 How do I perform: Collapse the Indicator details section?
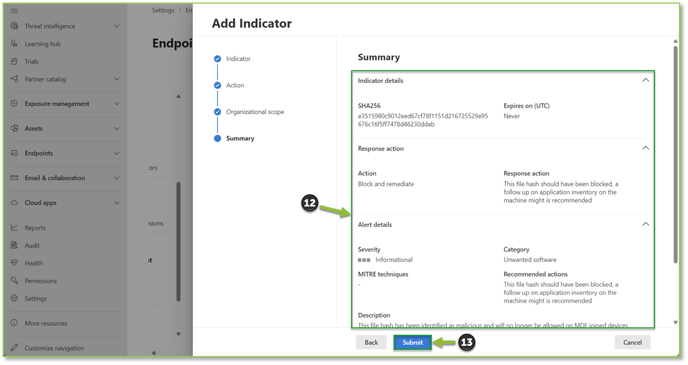point(645,80)
